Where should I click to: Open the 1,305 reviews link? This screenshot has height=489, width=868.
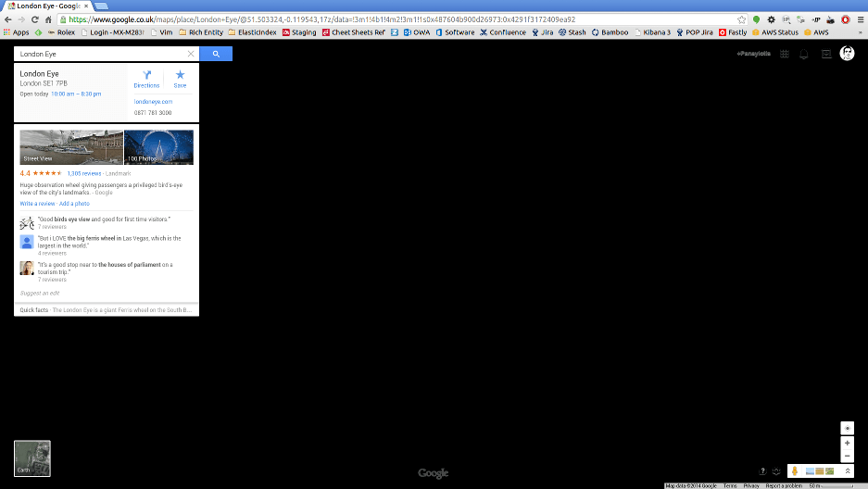(x=84, y=174)
